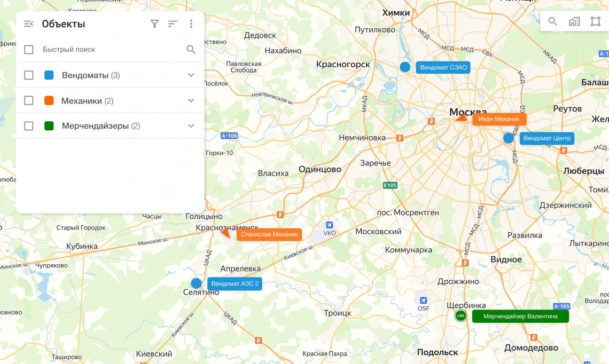
Task: Open the filter funnel in Объекты panel
Action: [x=154, y=24]
